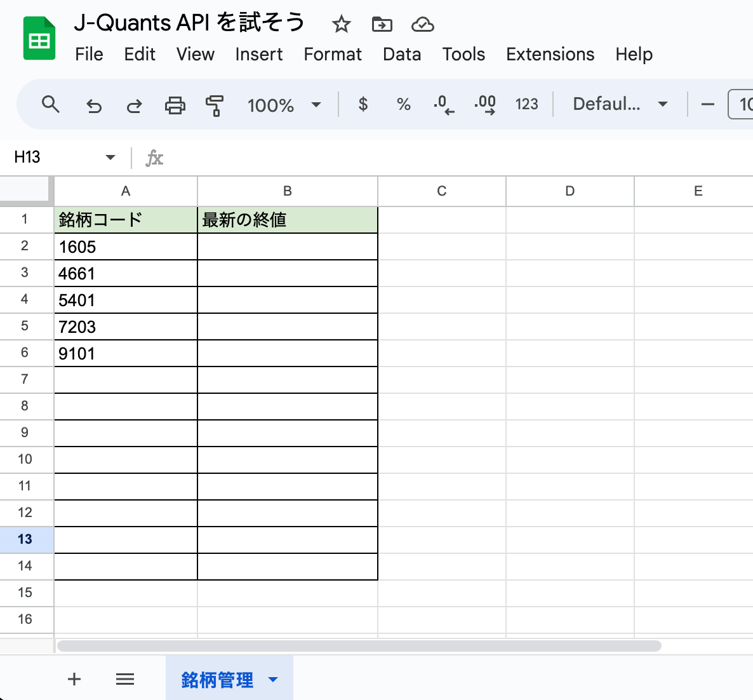Select the 銘柄コード header cell
The width and height of the screenshot is (753, 700).
click(126, 220)
